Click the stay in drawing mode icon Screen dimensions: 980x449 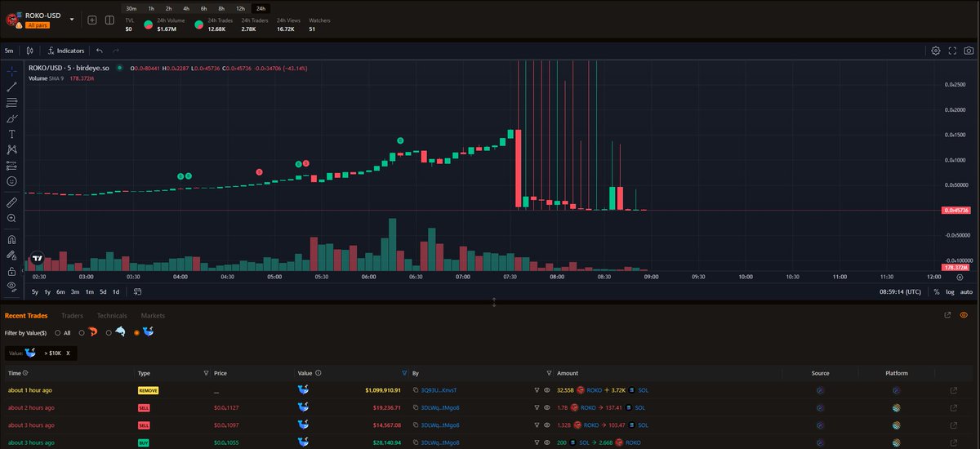pyautogui.click(x=11, y=256)
